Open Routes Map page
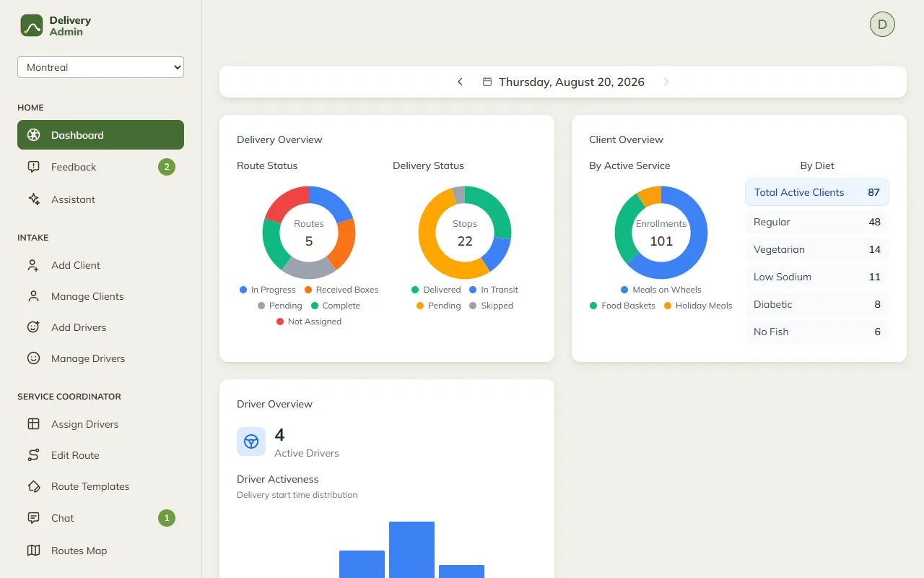Screen dimensions: 924x578 coord(100,551)
